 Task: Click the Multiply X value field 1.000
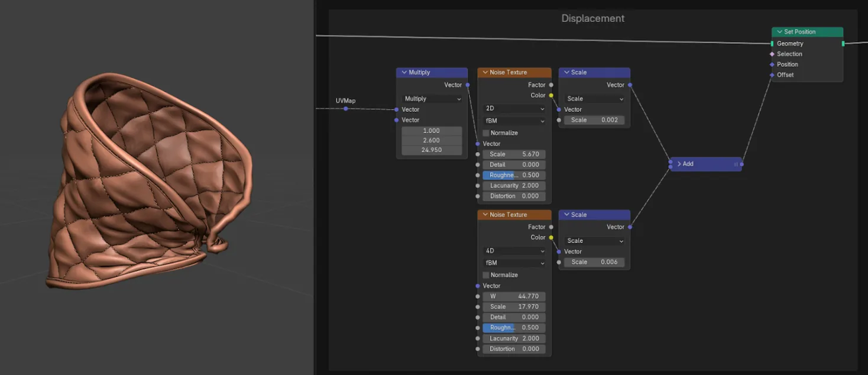pyautogui.click(x=432, y=131)
